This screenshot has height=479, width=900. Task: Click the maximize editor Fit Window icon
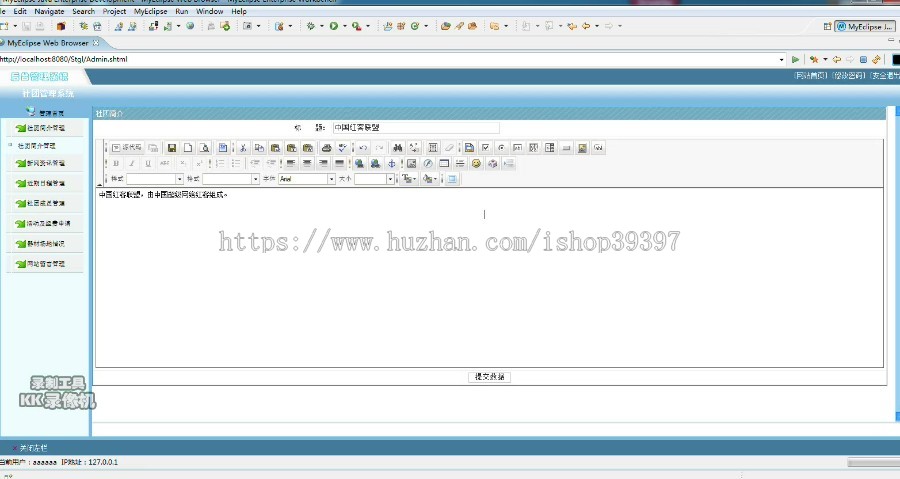click(452, 179)
